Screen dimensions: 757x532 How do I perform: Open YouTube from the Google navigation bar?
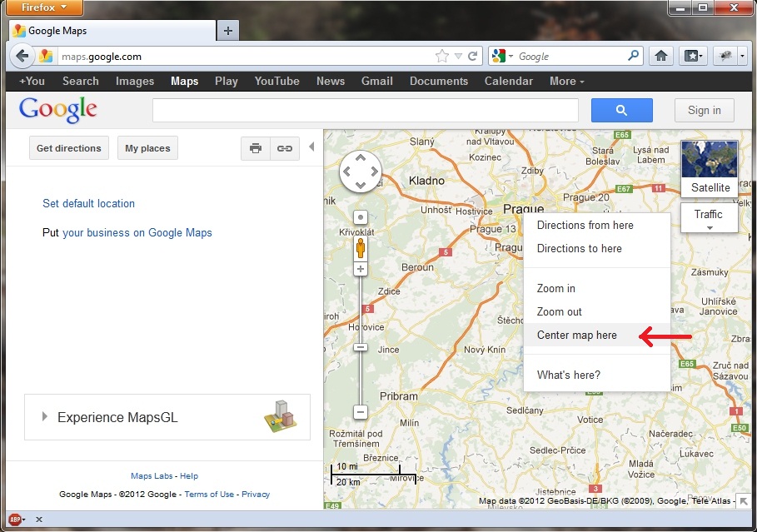[276, 81]
